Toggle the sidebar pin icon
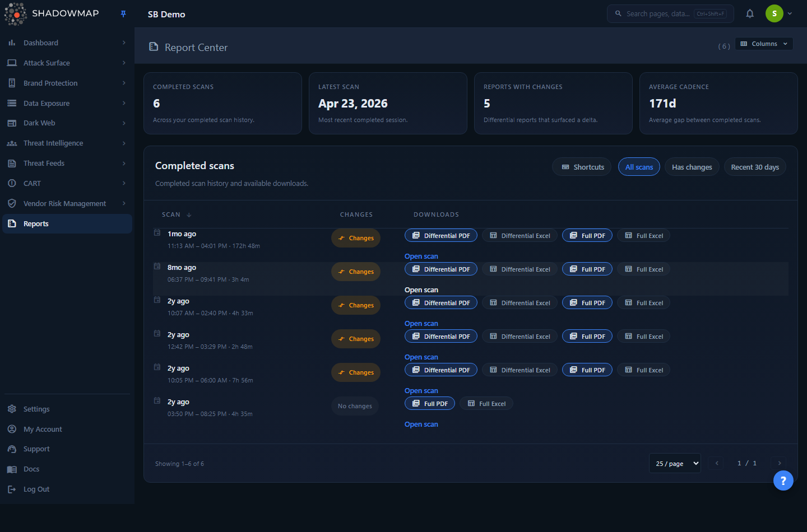The width and height of the screenshot is (807, 532). pos(123,14)
